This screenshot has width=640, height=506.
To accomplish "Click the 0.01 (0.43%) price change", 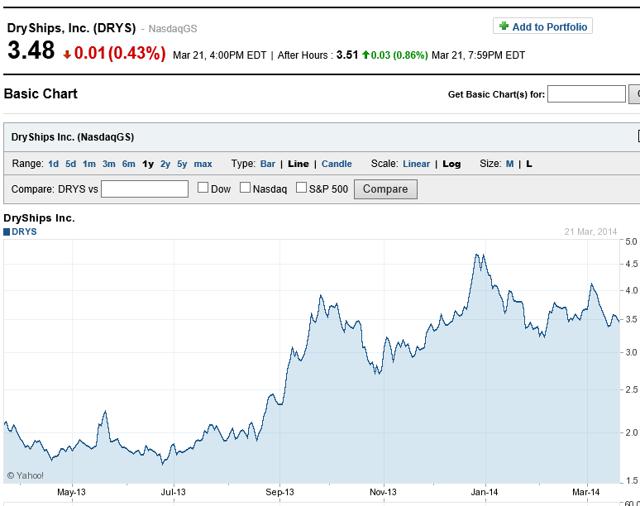I will click(120, 53).
